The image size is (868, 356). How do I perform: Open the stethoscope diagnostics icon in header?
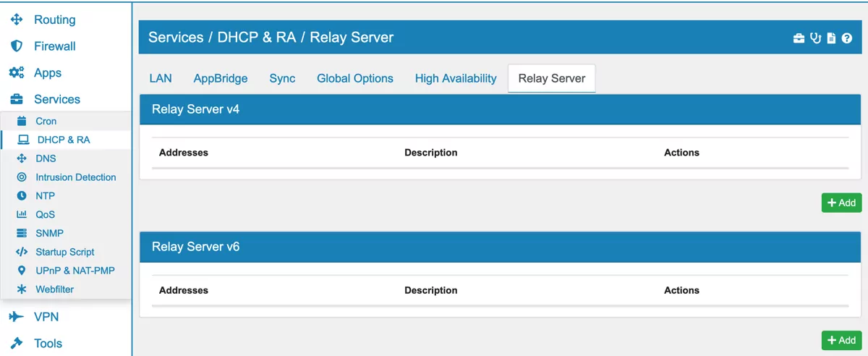816,38
